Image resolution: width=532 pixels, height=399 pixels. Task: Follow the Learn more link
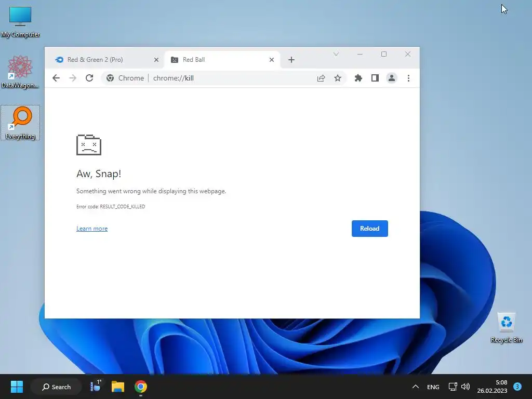click(92, 229)
